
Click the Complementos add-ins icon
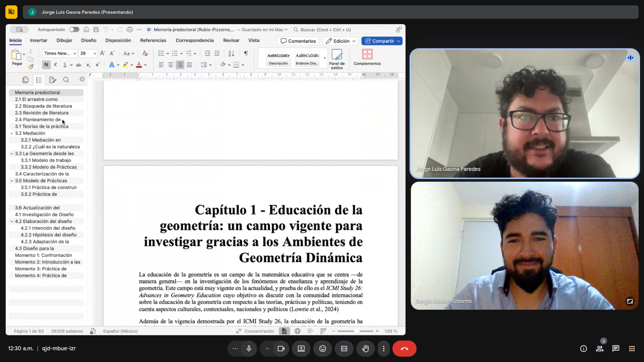pos(367,57)
